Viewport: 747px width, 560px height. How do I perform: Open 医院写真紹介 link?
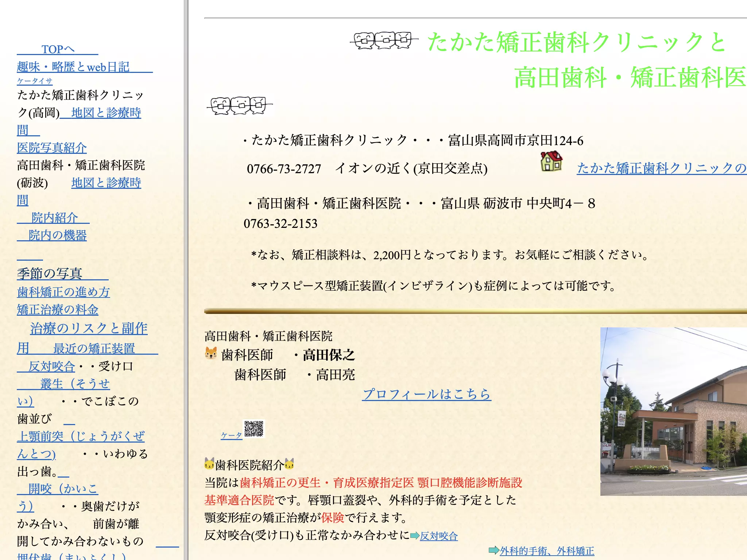52,148
